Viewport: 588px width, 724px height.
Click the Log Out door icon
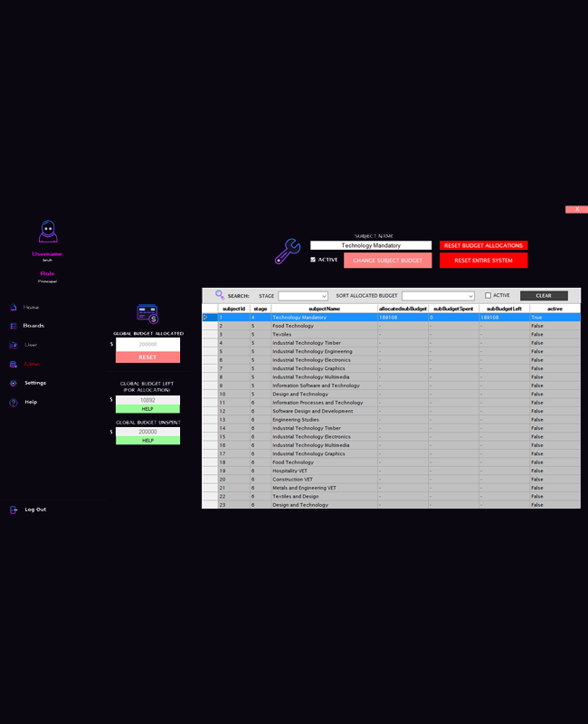pyautogui.click(x=14, y=510)
